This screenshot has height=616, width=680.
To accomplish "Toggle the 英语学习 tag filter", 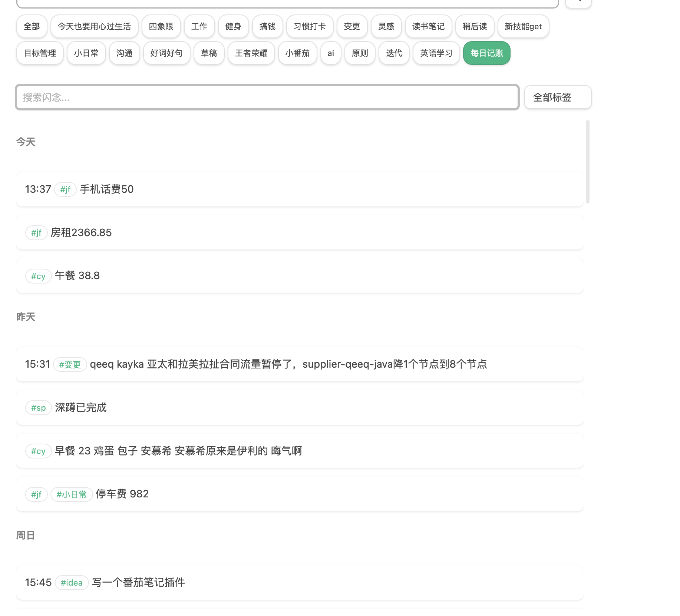I will tap(436, 53).
